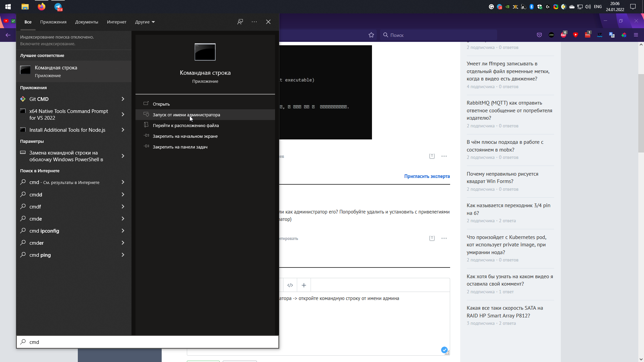
Task: Open the search panel three-dots options
Action: 254,22
